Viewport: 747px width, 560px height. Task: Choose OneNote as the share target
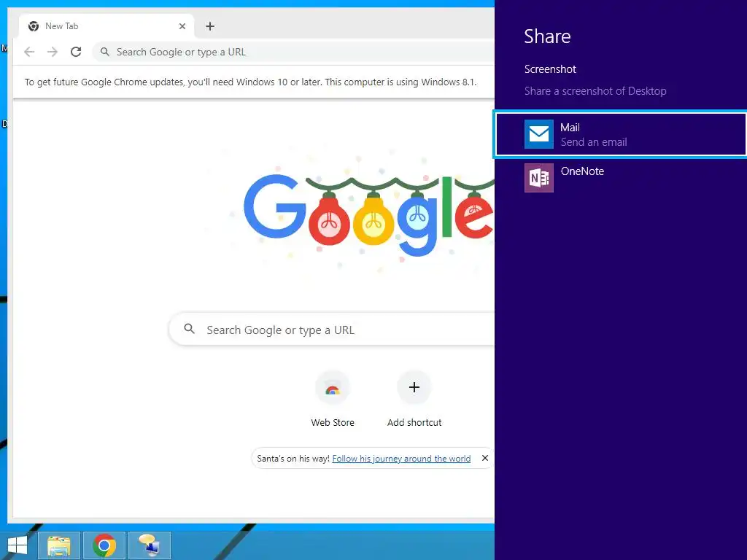(620, 178)
